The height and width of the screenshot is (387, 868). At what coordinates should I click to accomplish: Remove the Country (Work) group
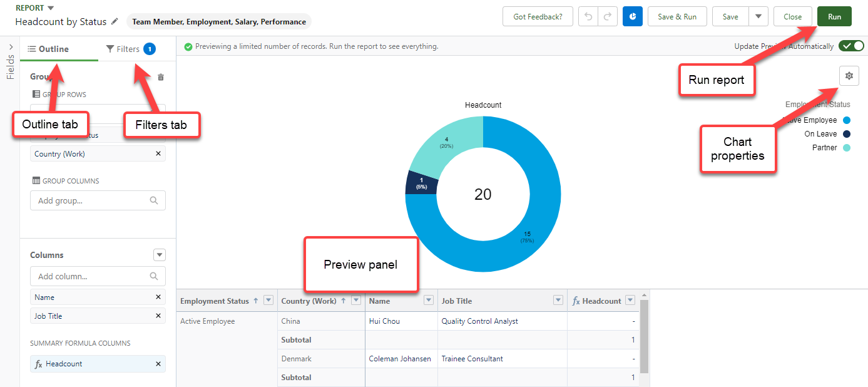click(158, 154)
